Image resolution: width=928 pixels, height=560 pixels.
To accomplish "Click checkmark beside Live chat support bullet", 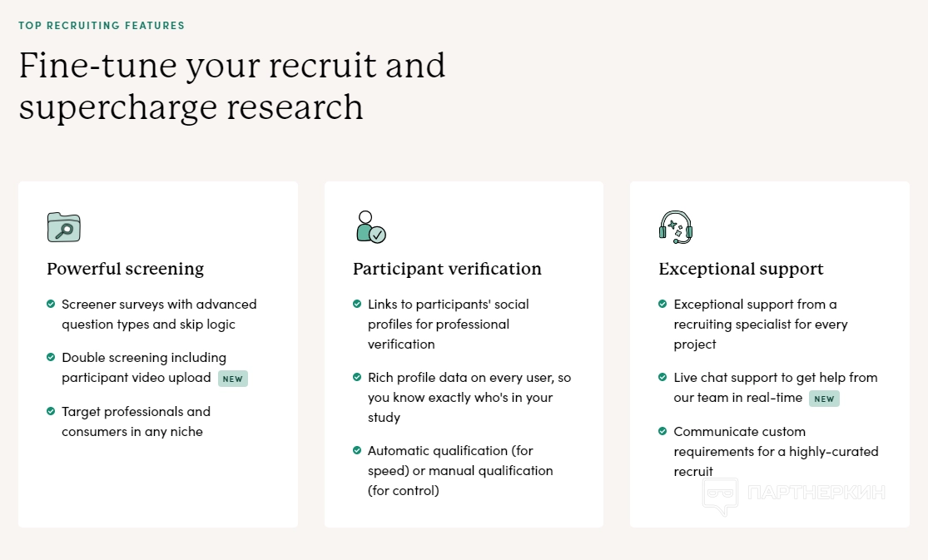I will point(663,378).
